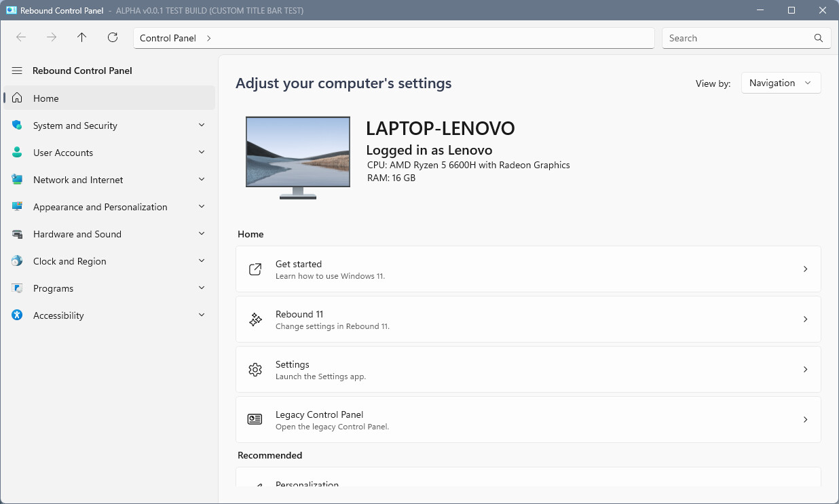Screen dimensions: 839x504
Task: Click the arrow on Settings row
Action: point(805,370)
